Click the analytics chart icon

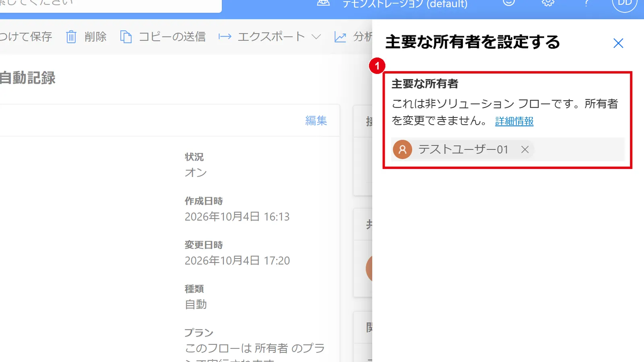point(340,37)
